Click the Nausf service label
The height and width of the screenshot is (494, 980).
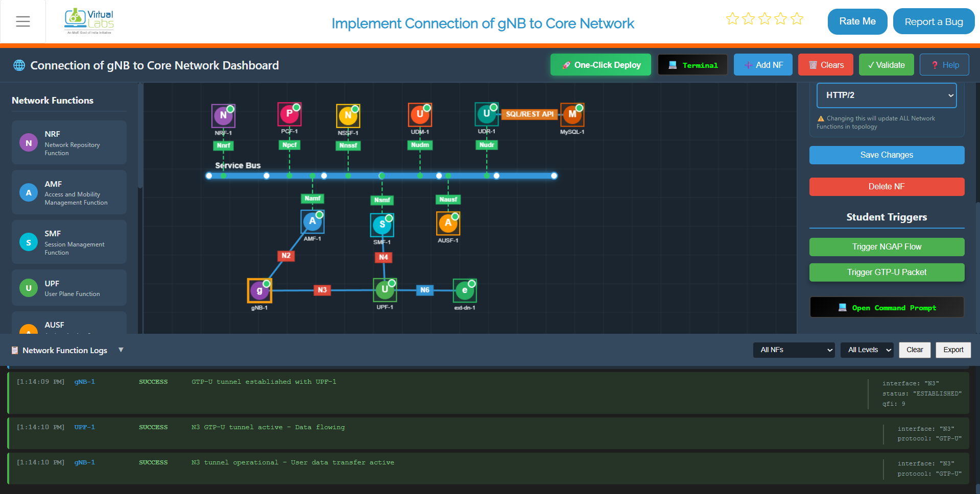coord(448,200)
